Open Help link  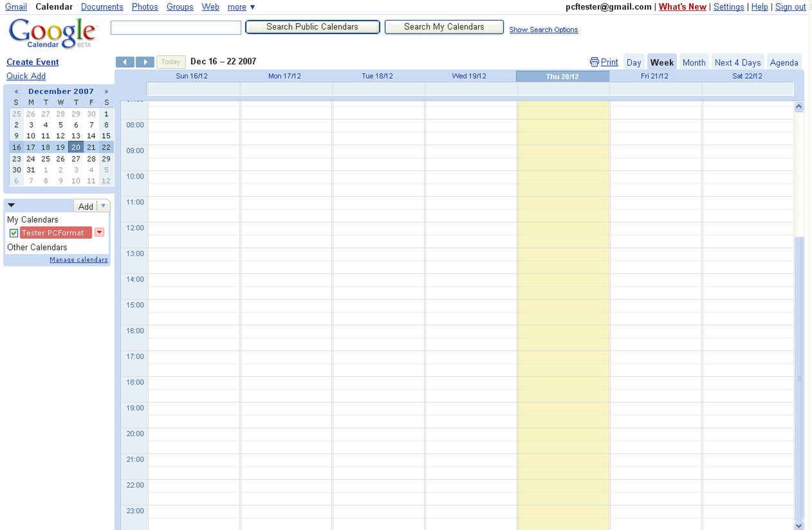760,7
